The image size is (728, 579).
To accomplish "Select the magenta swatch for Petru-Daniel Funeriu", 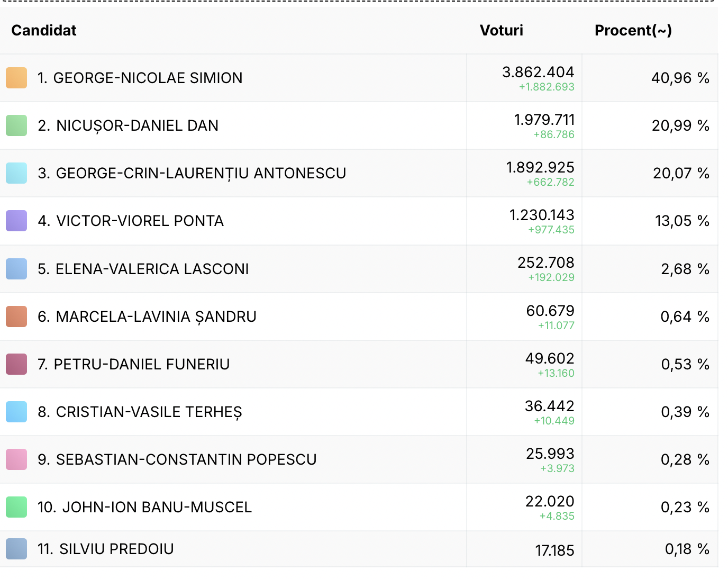I will pos(16,364).
